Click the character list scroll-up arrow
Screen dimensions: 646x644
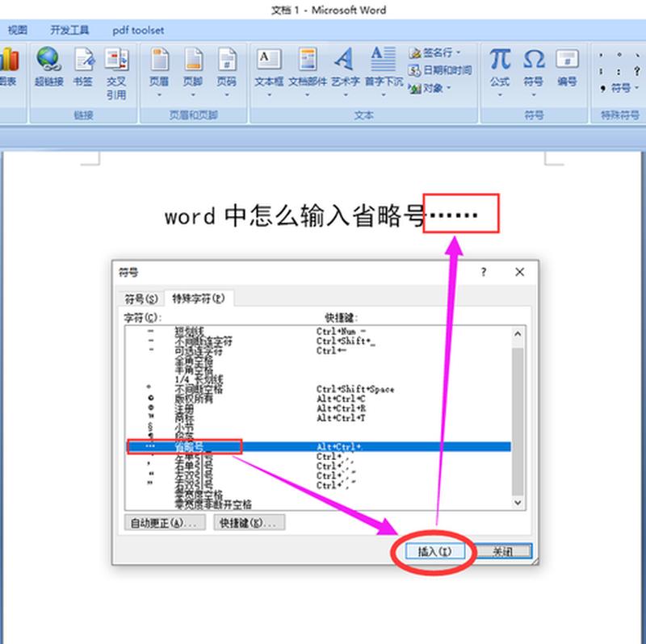(518, 334)
